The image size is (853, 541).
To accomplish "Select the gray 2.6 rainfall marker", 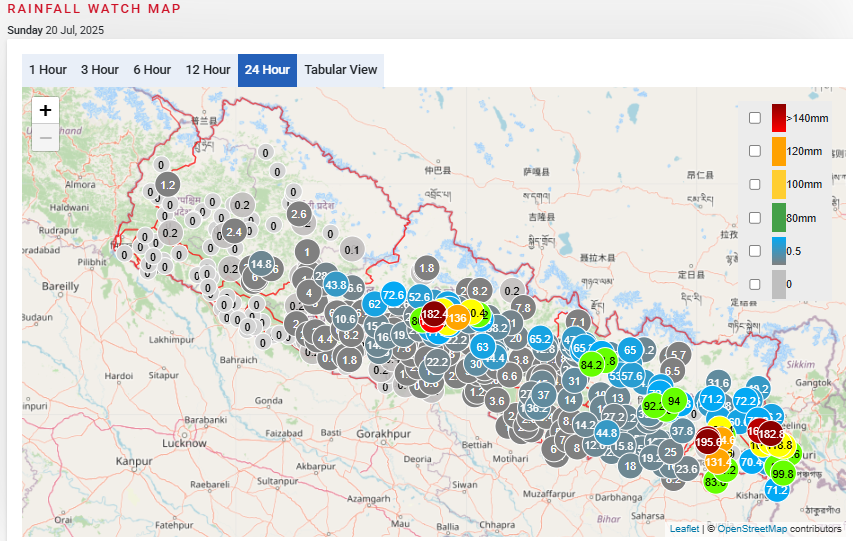I will click(298, 214).
